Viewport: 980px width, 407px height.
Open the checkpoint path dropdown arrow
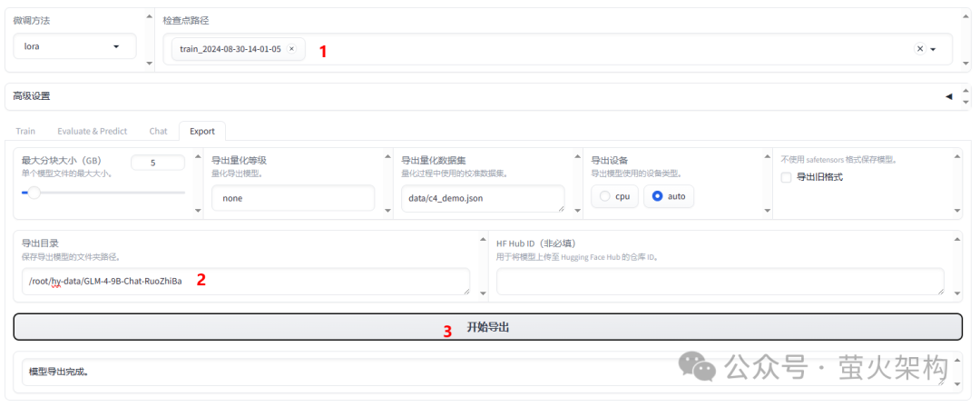pyautogui.click(x=933, y=49)
